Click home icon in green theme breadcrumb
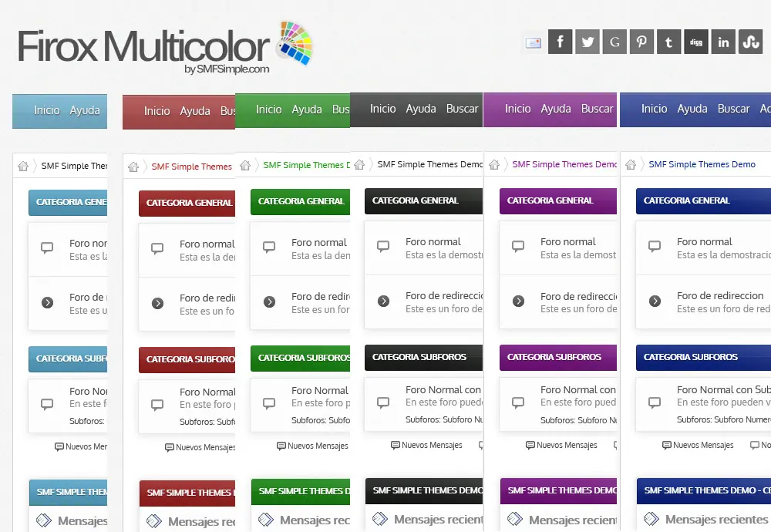This screenshot has height=532, width=771. (x=245, y=166)
